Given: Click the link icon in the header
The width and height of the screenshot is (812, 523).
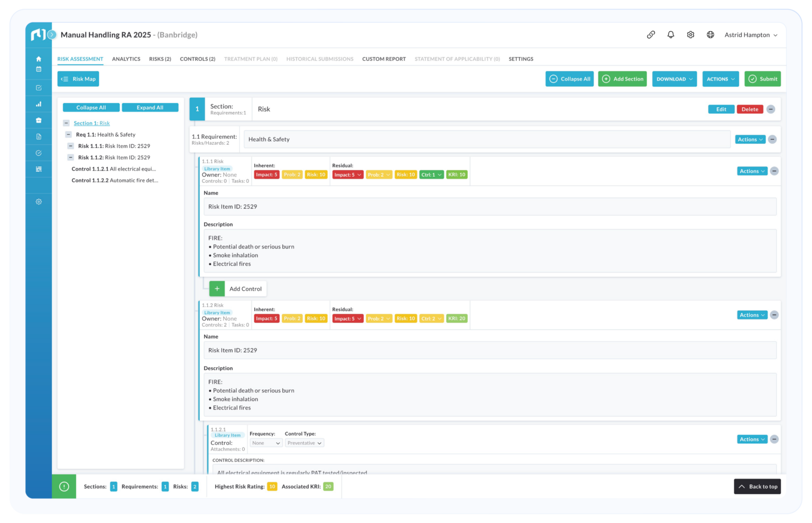Looking at the screenshot, I should [x=651, y=35].
